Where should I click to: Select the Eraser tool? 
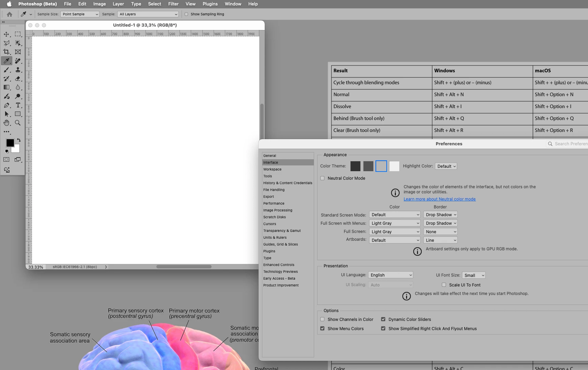[x=18, y=78]
